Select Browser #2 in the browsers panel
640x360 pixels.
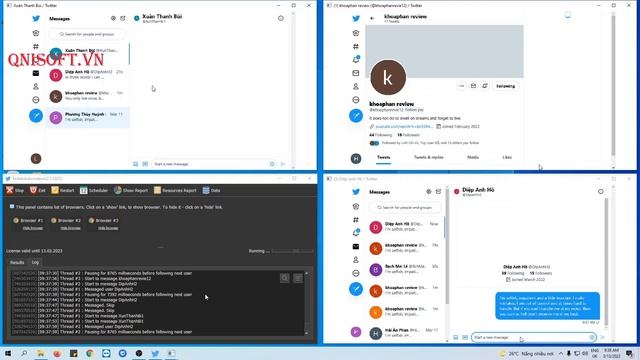66,220
